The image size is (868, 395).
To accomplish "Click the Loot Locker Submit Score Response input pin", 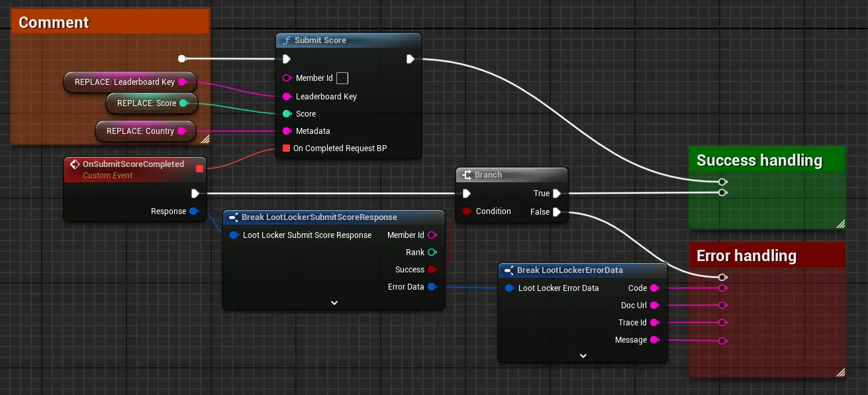I will [234, 235].
